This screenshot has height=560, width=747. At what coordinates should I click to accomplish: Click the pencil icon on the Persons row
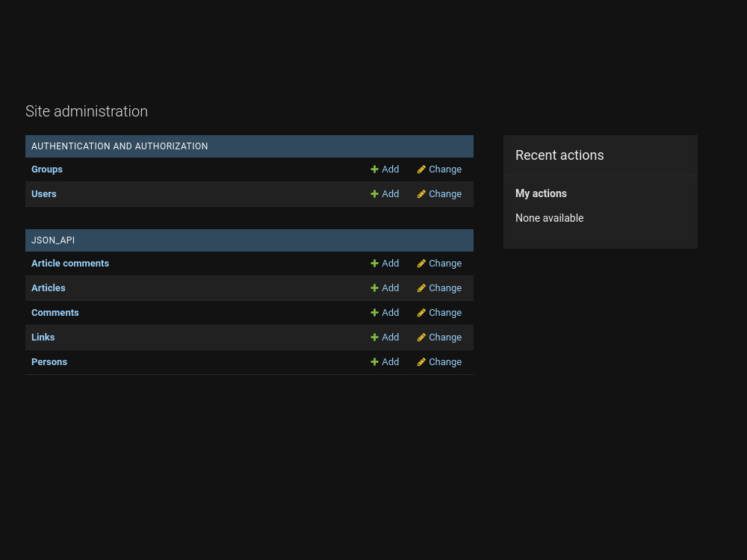pyautogui.click(x=421, y=361)
